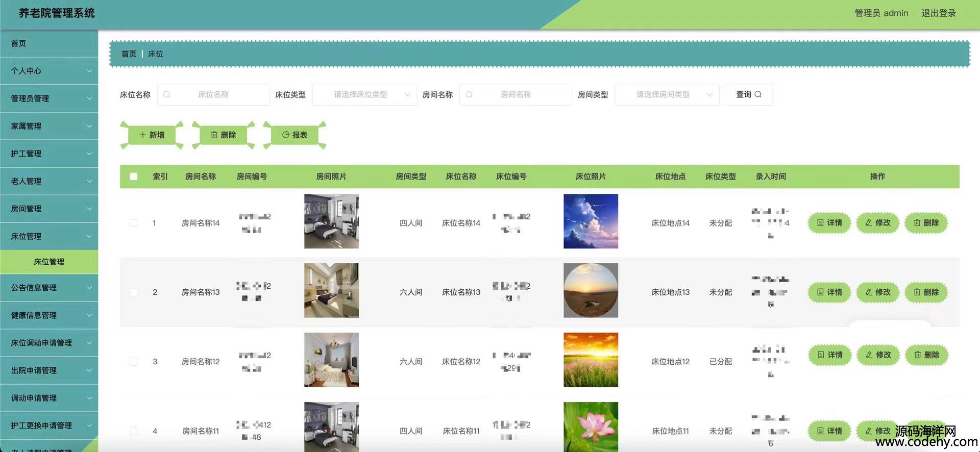
Task: Open flower field bed photo for 床位名称12
Action: pyautogui.click(x=591, y=360)
